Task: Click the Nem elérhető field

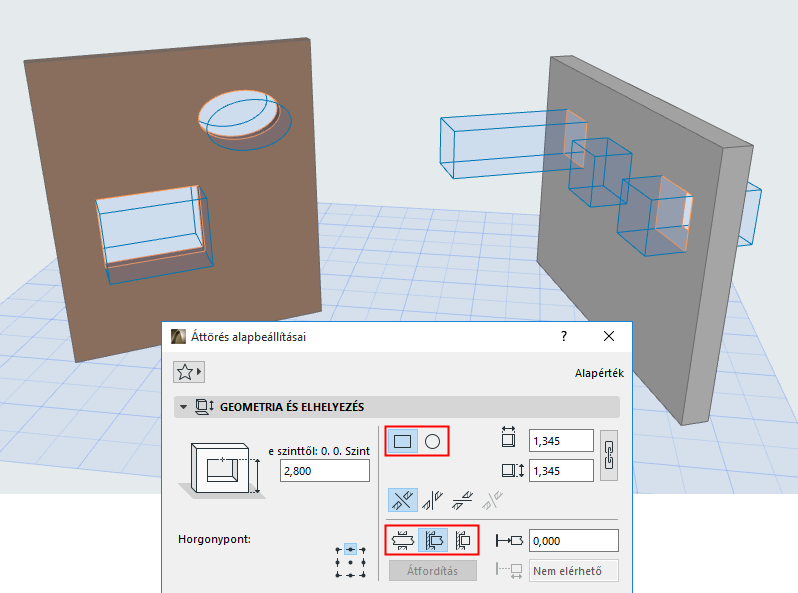Action: coord(574,571)
